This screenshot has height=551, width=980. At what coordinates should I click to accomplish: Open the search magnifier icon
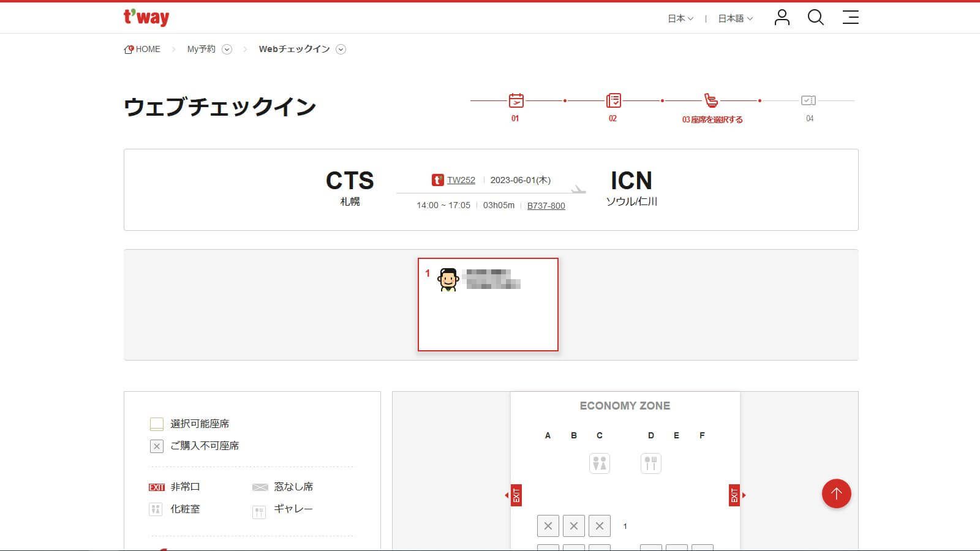pos(815,18)
